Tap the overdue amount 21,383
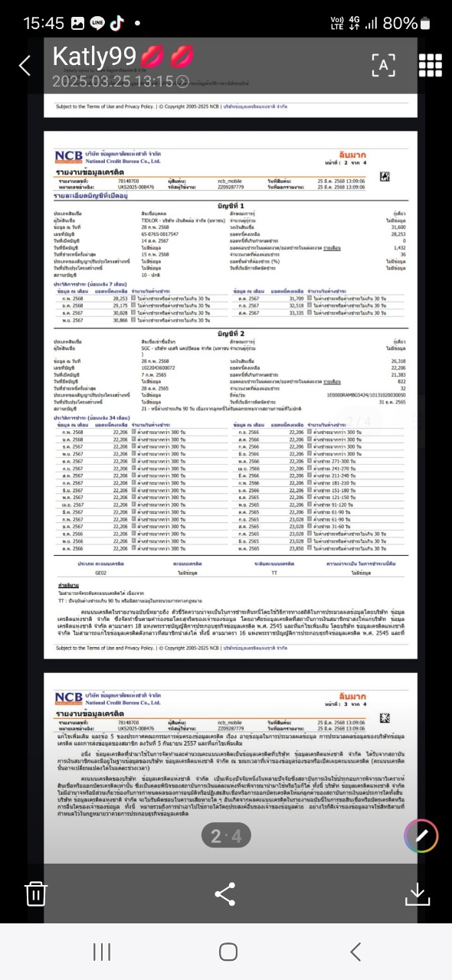The width and height of the screenshot is (452, 980). click(x=398, y=374)
